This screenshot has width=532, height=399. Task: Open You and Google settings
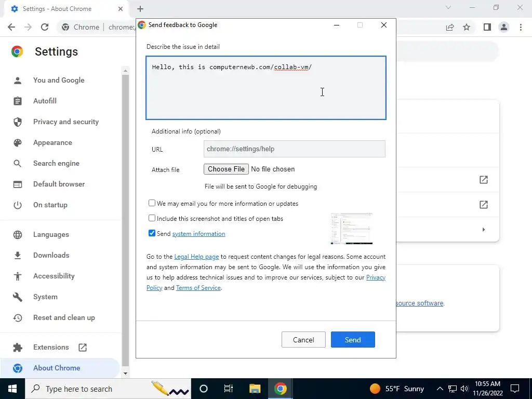pos(59,80)
